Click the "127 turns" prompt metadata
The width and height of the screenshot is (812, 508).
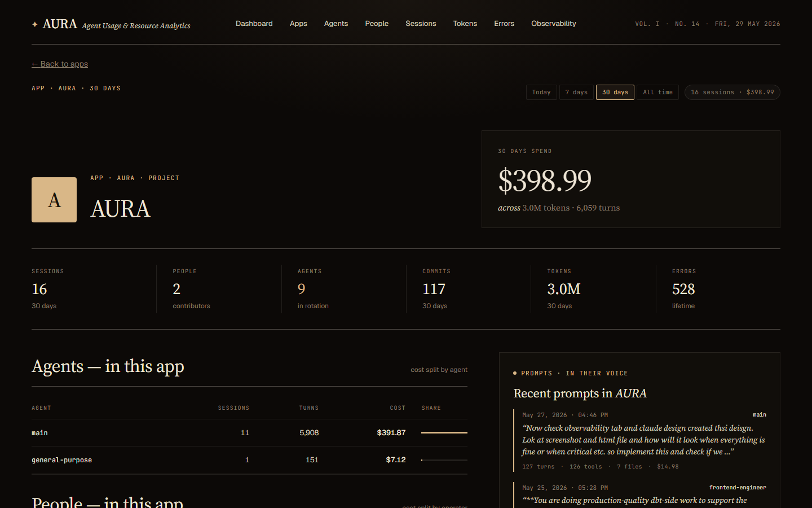click(x=538, y=467)
